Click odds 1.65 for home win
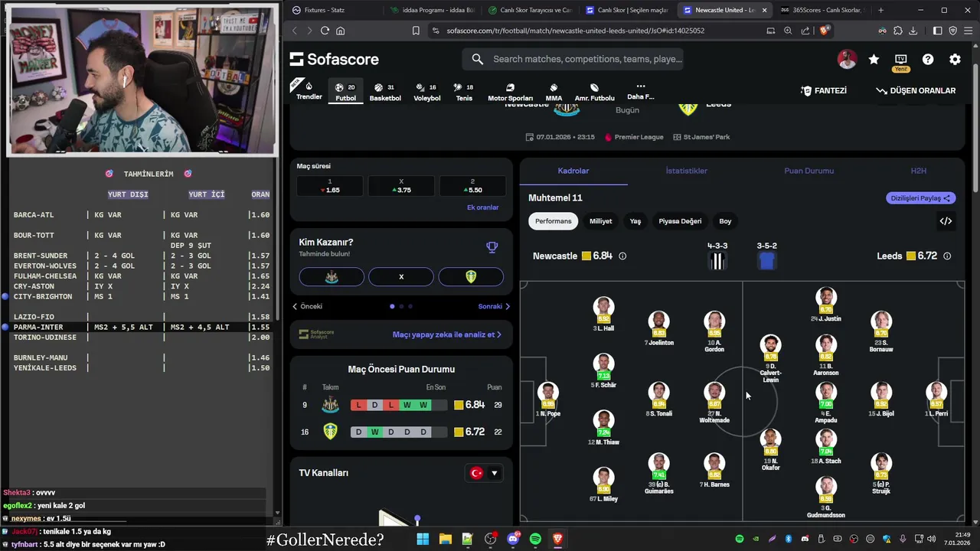The height and width of the screenshot is (551, 980). pyautogui.click(x=329, y=186)
